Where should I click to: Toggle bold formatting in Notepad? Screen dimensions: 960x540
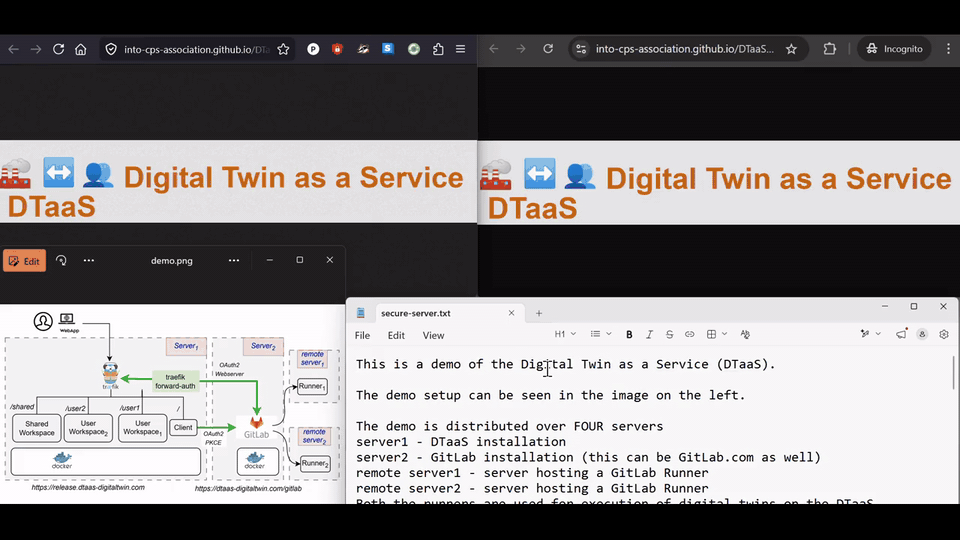tap(629, 334)
